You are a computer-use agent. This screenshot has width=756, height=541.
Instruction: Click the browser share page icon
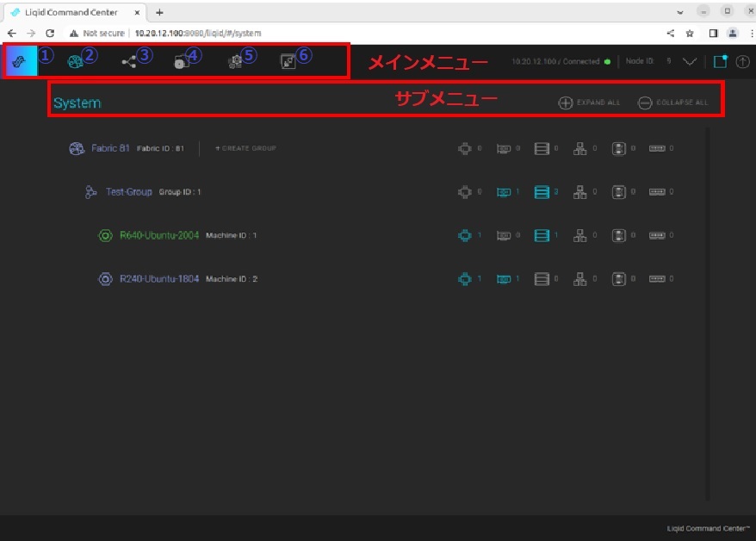click(671, 34)
